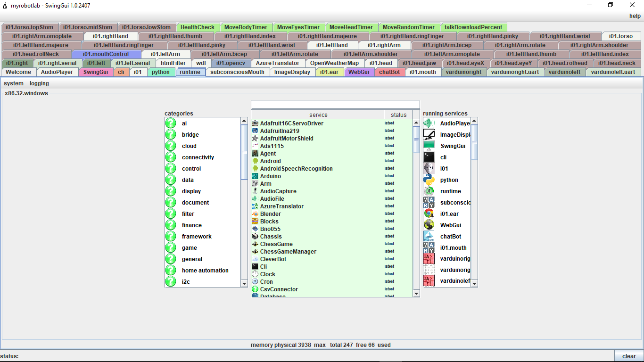
Task: Select the connectivity category
Action: pyautogui.click(x=203, y=157)
